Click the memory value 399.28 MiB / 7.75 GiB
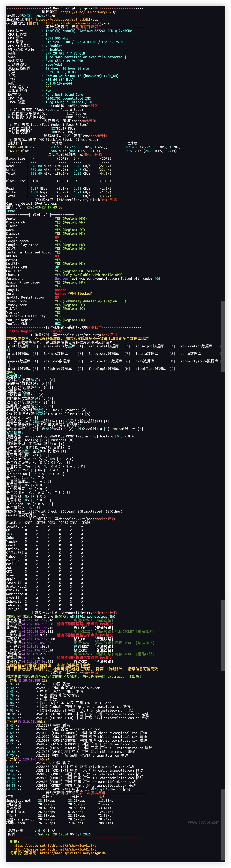The image size is (231, 868). pyautogui.click(x=65, y=53)
